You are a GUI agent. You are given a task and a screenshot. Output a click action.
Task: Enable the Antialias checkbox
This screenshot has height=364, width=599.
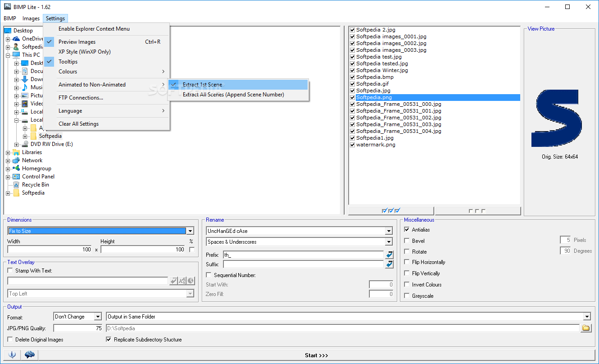407,230
